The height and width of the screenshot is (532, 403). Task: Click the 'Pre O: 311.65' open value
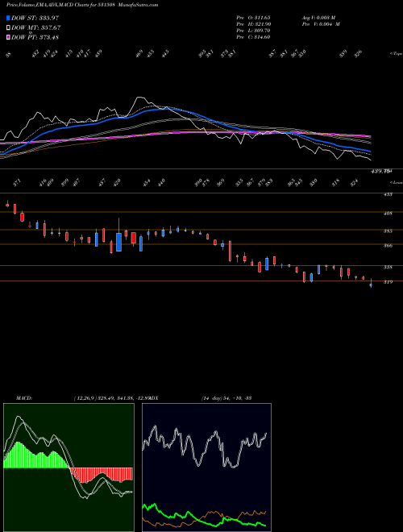click(253, 17)
